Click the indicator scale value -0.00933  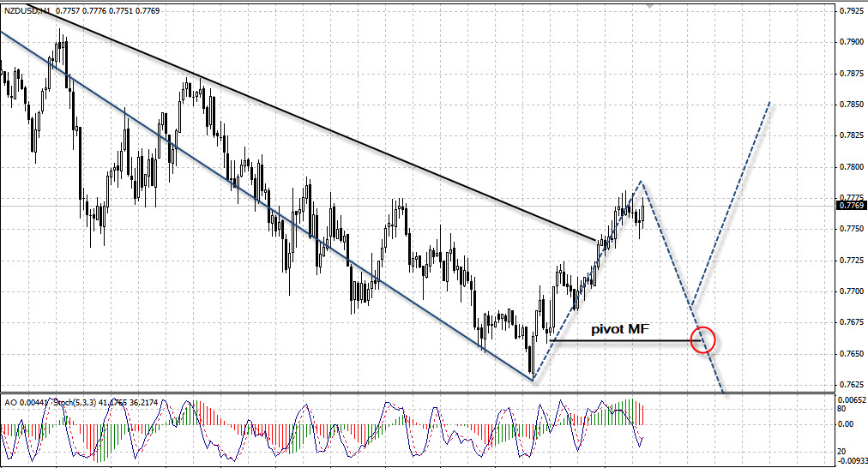[851, 460]
